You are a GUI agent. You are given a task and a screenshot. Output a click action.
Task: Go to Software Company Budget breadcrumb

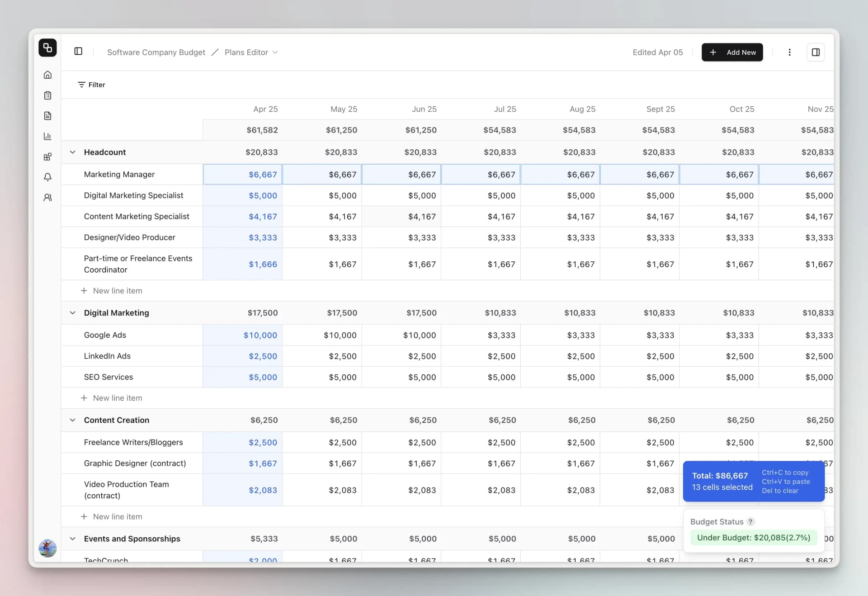pyautogui.click(x=156, y=52)
